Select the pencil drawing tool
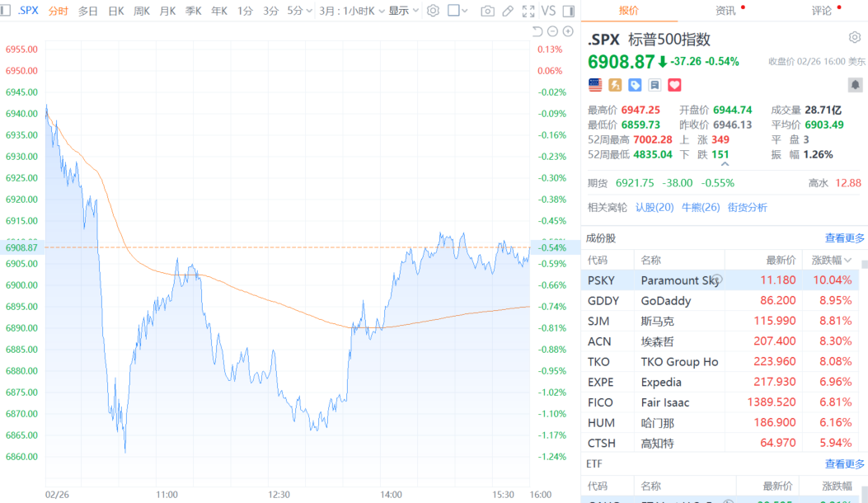The height and width of the screenshot is (503, 868). (508, 11)
